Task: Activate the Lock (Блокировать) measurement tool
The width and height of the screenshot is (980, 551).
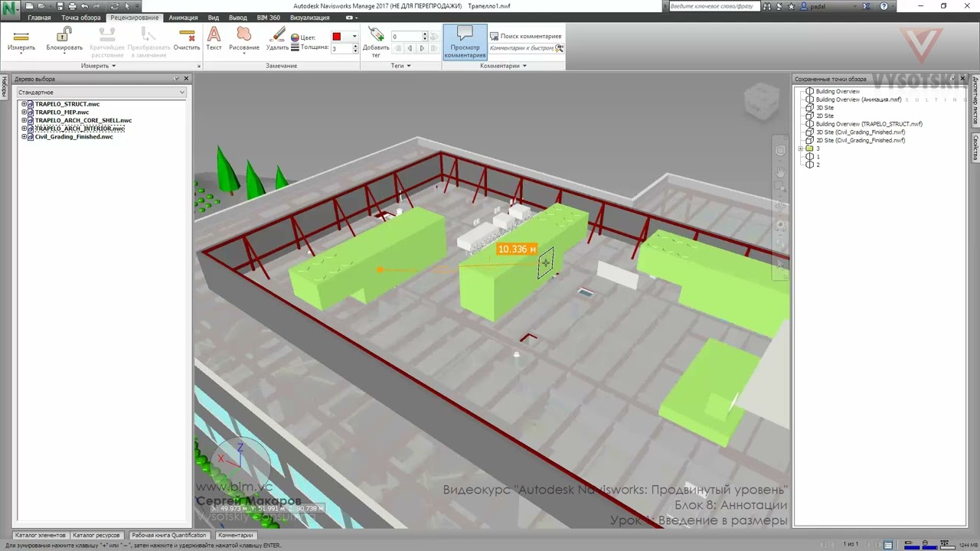Action: (64, 40)
